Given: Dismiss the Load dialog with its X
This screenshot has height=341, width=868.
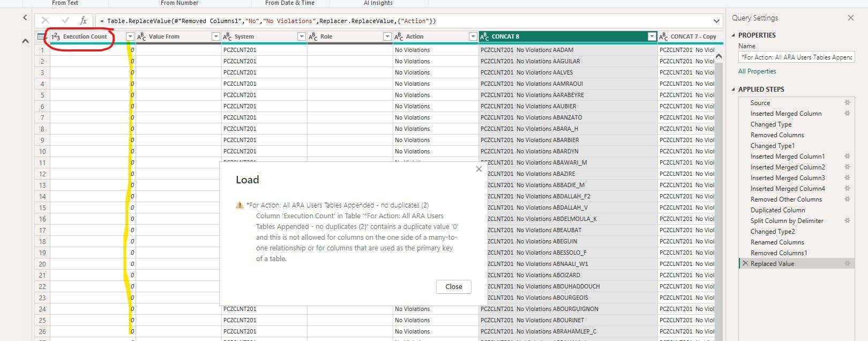Looking at the screenshot, I should point(479,169).
